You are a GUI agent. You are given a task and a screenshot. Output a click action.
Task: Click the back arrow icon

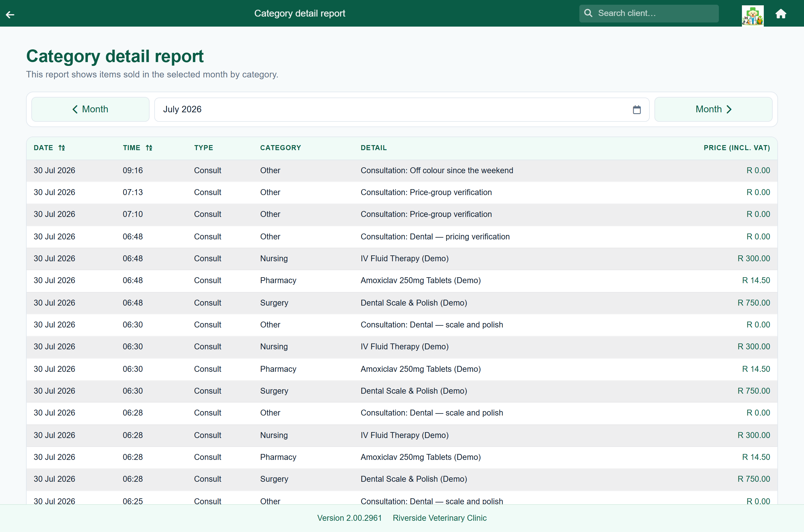(x=10, y=14)
